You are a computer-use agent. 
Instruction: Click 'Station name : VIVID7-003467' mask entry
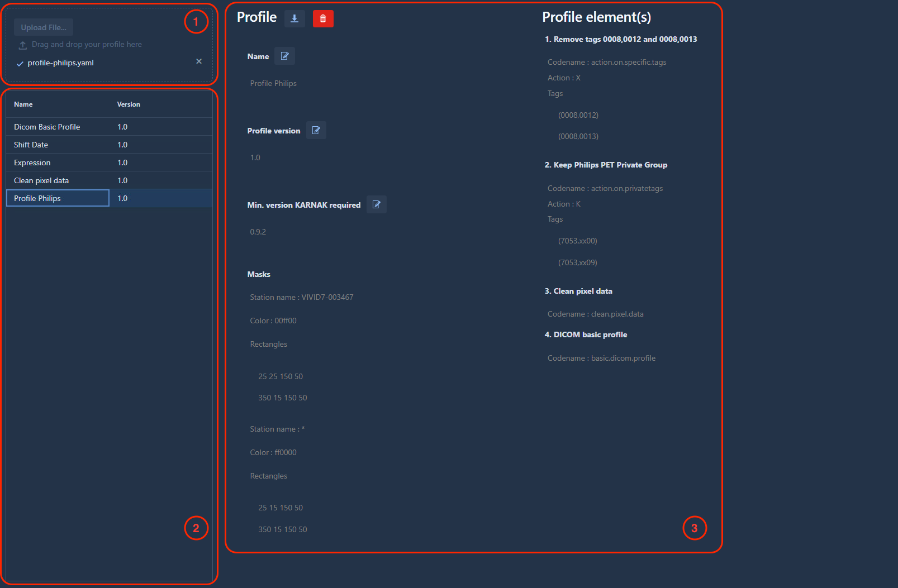[x=302, y=297]
